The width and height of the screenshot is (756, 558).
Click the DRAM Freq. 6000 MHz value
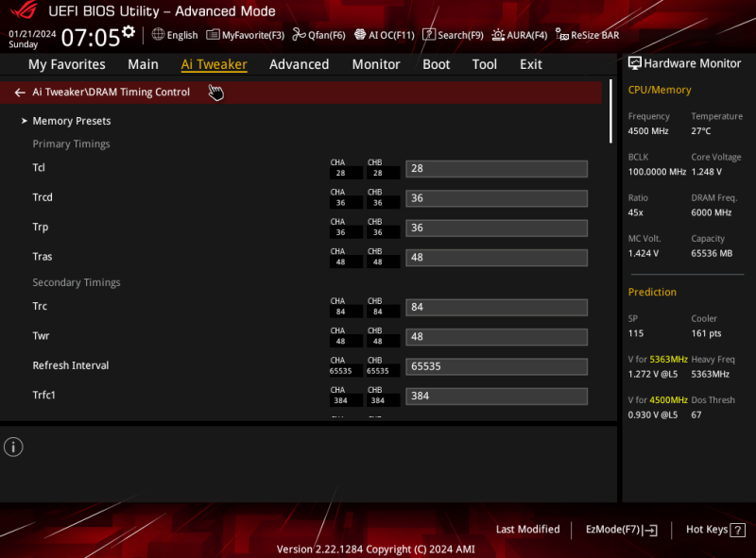712,212
